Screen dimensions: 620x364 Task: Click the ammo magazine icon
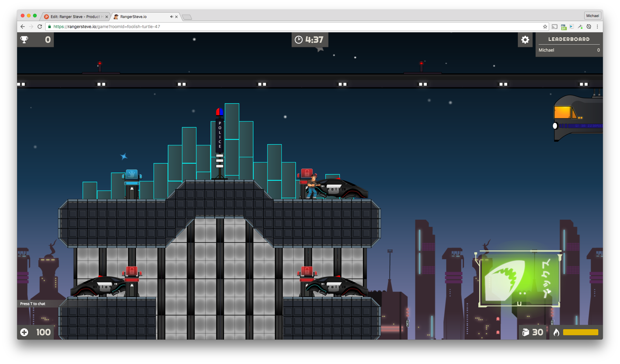[x=526, y=332]
